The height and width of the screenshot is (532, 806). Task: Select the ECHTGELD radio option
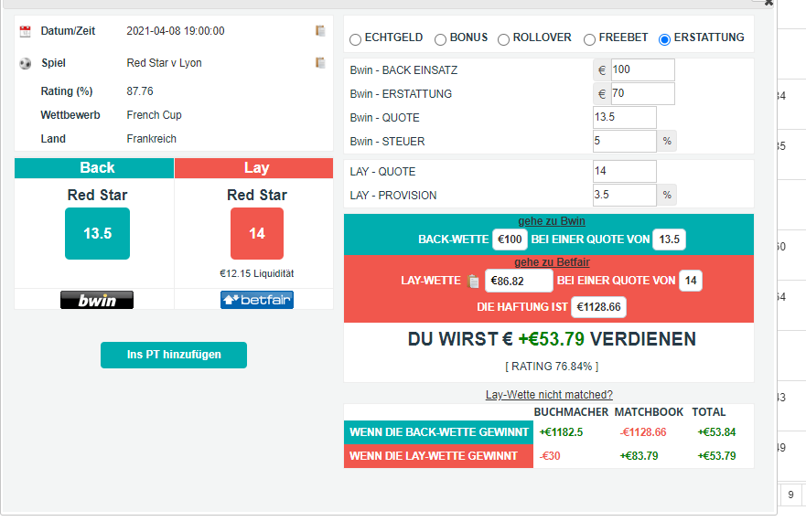coord(355,39)
